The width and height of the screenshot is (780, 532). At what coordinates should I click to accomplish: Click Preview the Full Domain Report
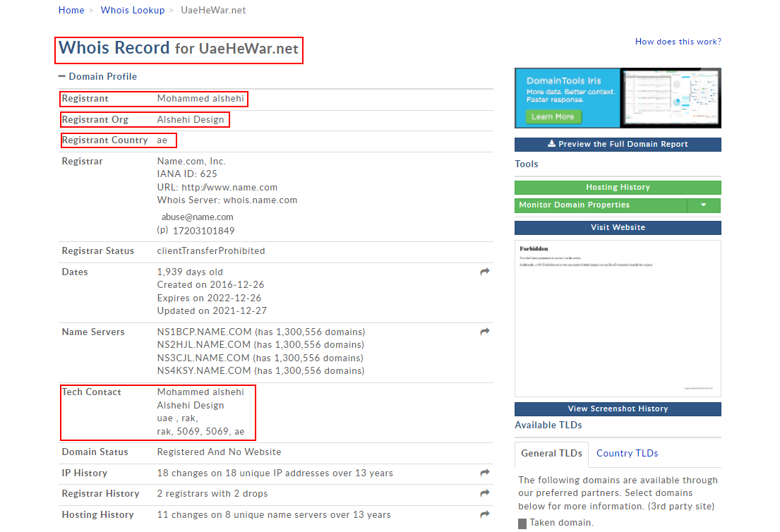[618, 144]
